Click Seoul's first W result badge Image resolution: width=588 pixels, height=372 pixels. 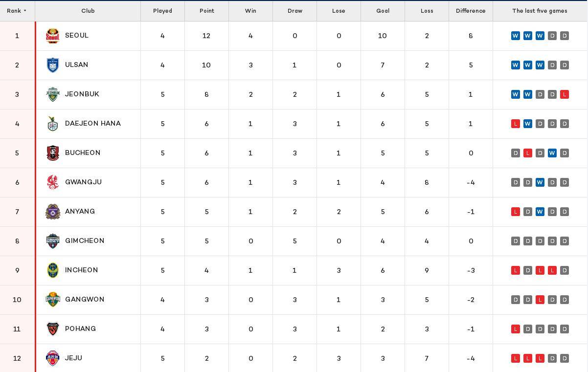point(516,36)
